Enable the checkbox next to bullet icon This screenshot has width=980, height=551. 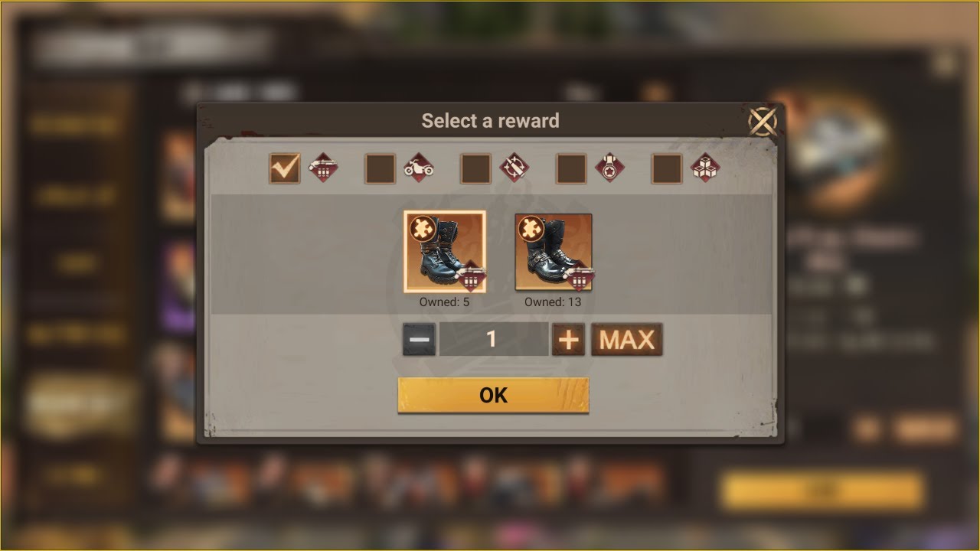[x=475, y=168]
